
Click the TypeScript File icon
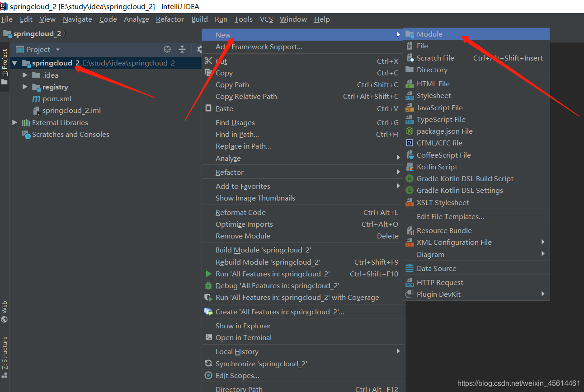[410, 119]
